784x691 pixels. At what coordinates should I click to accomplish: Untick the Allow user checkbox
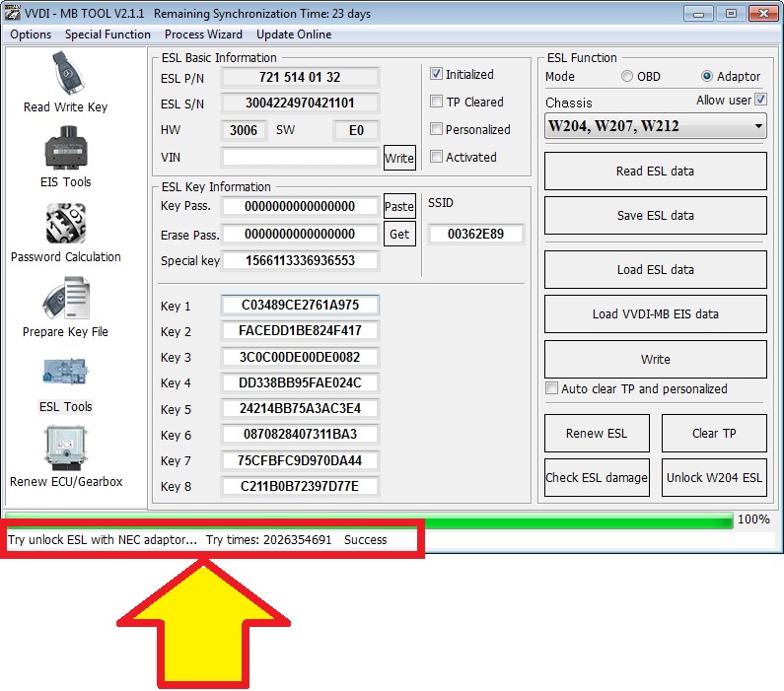click(760, 99)
